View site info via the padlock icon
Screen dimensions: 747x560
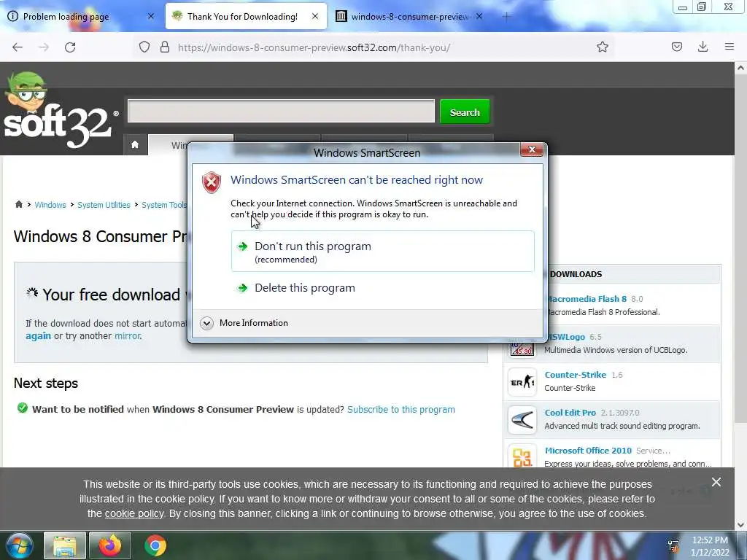point(165,47)
